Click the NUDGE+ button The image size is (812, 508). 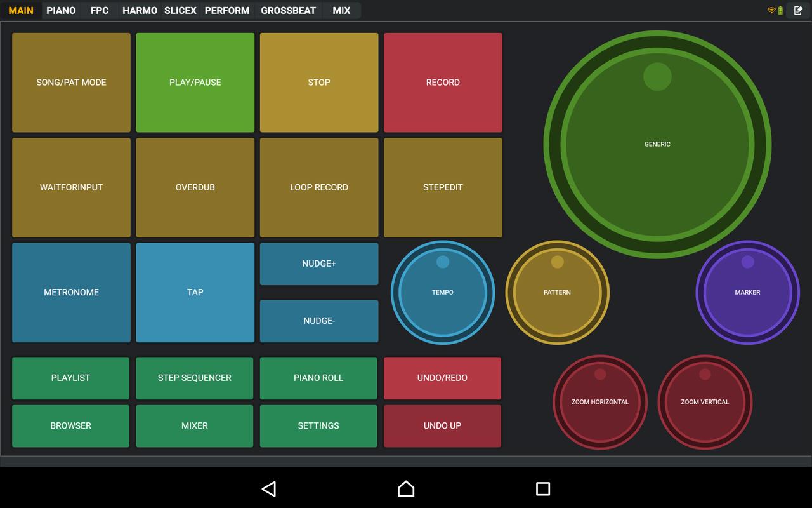[319, 264]
